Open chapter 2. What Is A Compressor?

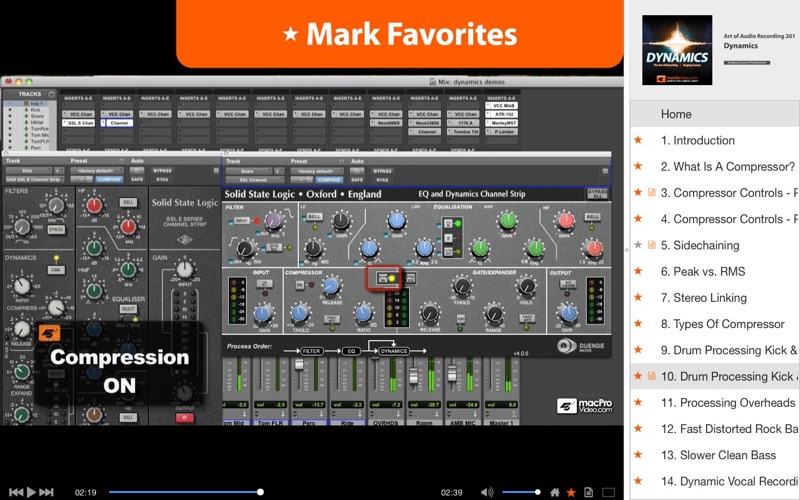[728, 167]
